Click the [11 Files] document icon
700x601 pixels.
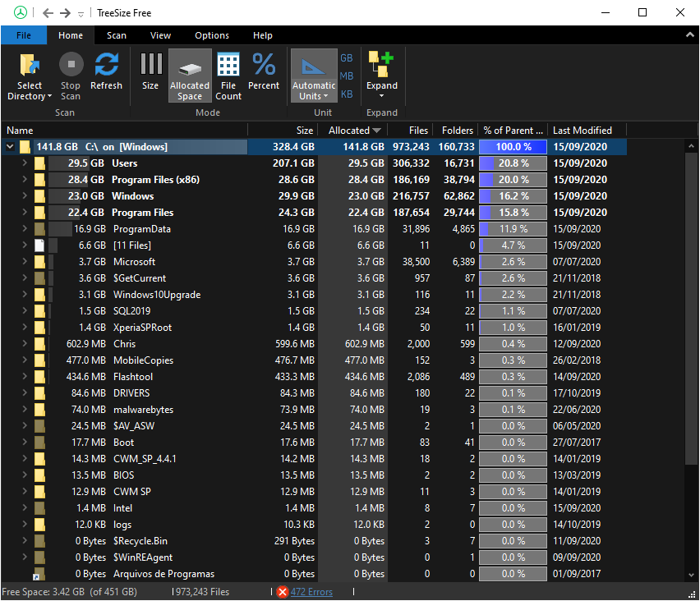(x=39, y=245)
